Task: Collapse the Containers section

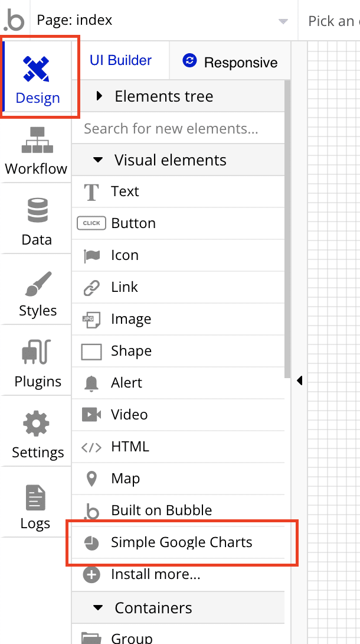Action: 178,607
